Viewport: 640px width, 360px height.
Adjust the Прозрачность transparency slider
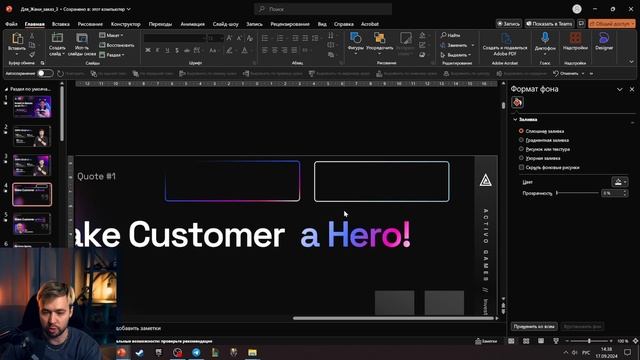(577, 193)
